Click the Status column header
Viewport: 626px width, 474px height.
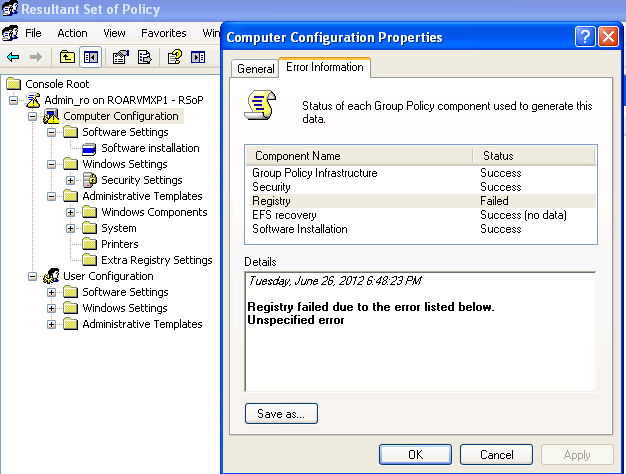(534, 156)
